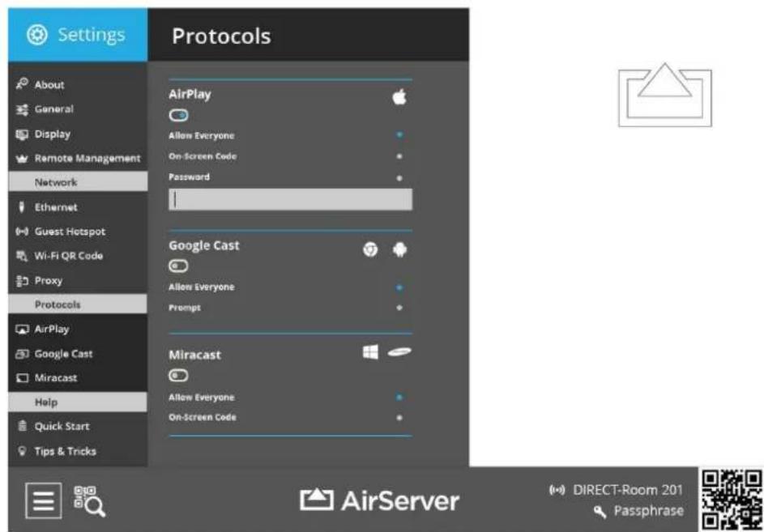
Task: Select Google Cast Allow Everyone option
Action: [x=399, y=287]
